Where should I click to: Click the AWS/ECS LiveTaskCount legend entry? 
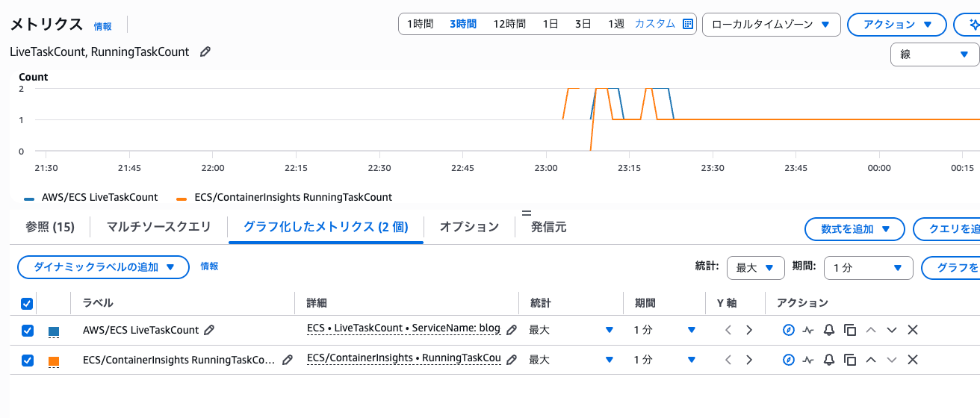[x=91, y=197]
